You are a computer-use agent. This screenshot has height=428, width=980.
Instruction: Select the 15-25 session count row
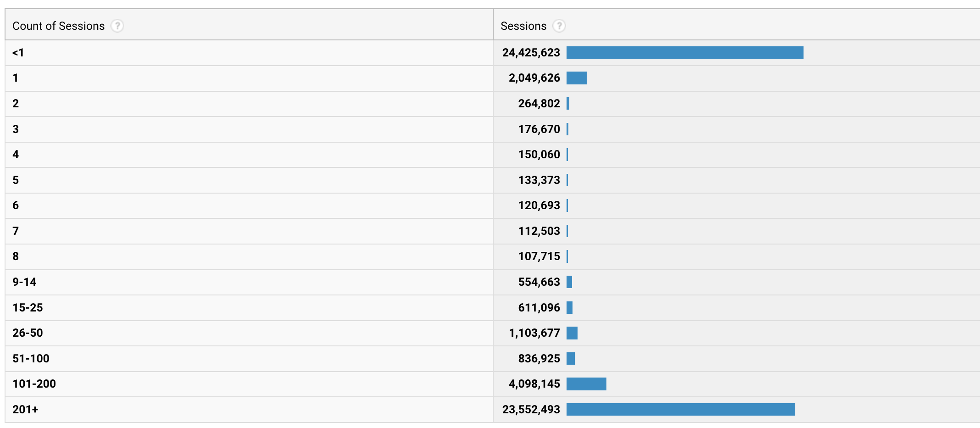[x=28, y=307]
